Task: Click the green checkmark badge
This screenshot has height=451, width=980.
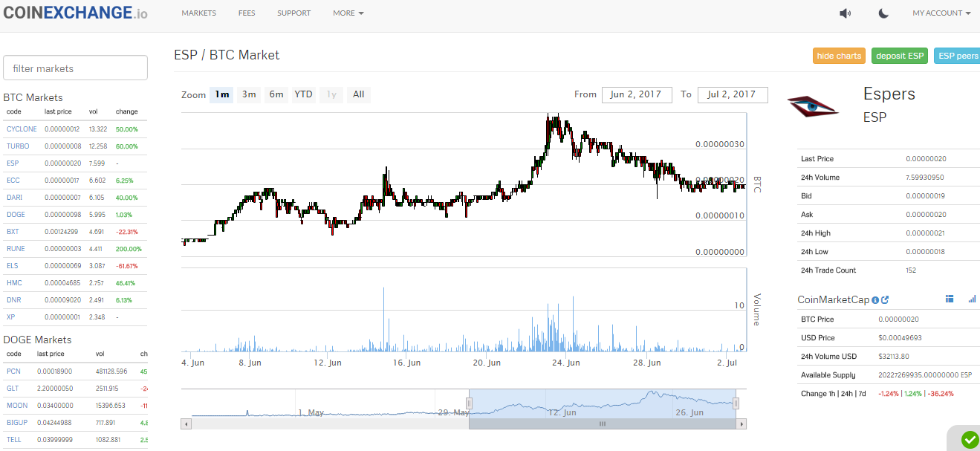Action: point(970,440)
